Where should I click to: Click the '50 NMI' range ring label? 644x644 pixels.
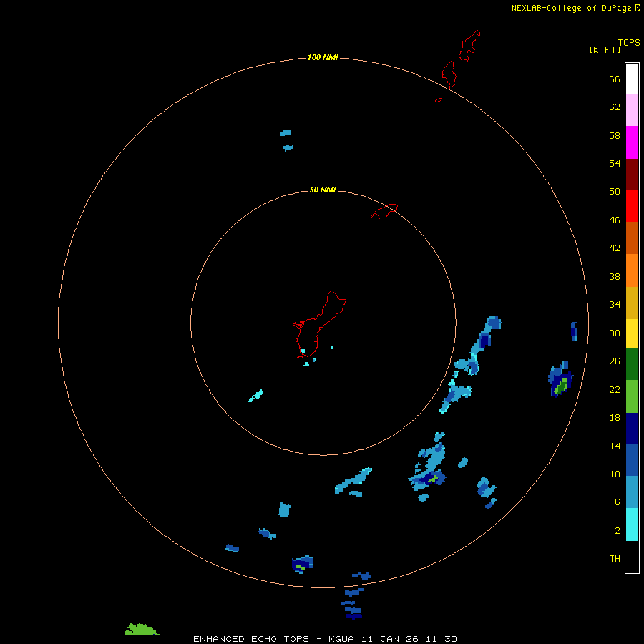[323, 190]
